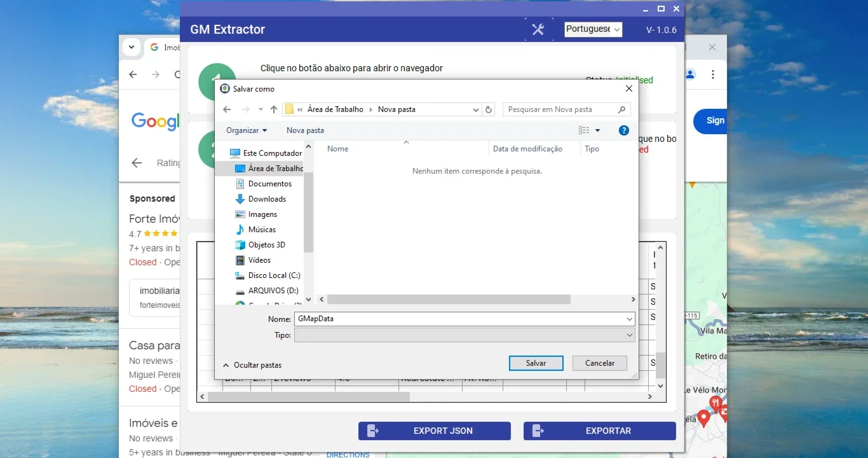Open the Portuguese language dropdown
The height and width of the screenshot is (458, 868).
(593, 29)
